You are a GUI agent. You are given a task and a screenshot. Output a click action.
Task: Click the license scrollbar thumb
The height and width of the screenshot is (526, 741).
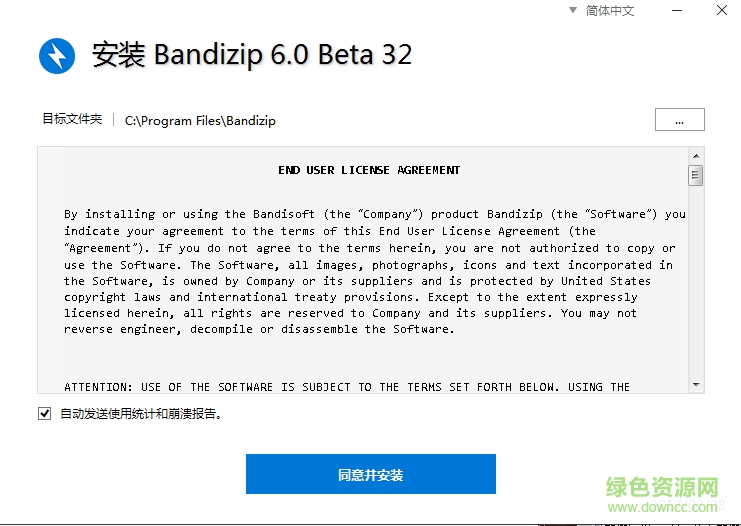coord(695,176)
